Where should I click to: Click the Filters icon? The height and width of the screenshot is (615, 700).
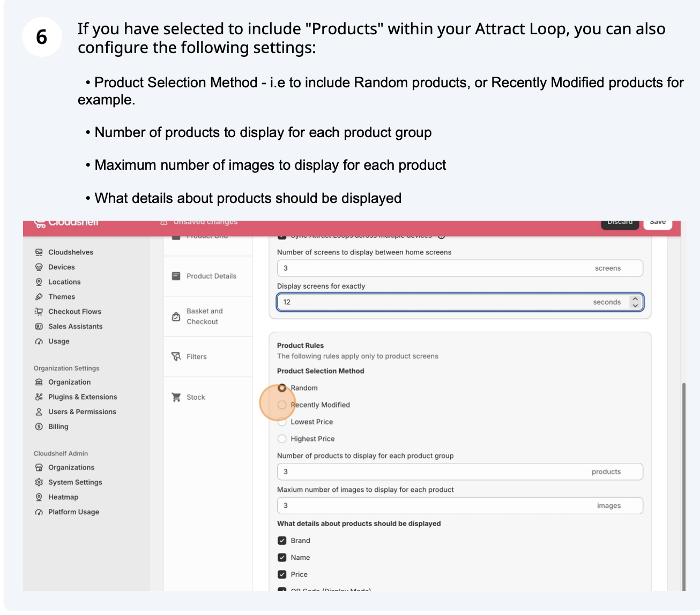coord(176,356)
